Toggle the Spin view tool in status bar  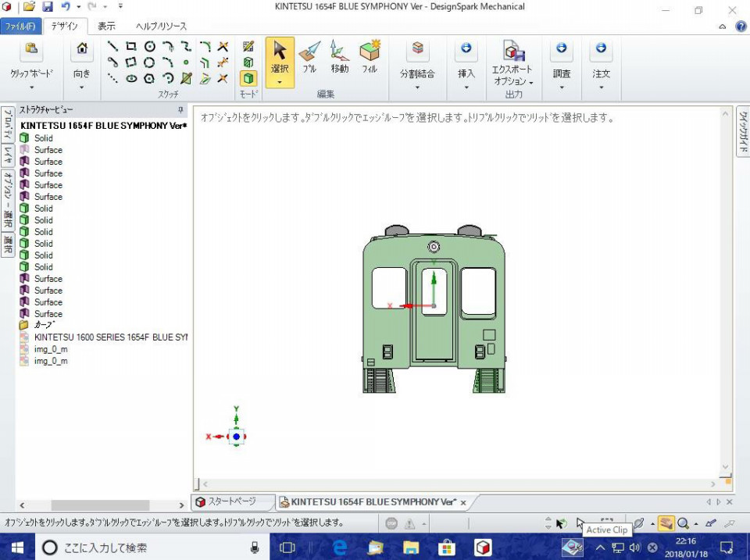tap(638, 523)
